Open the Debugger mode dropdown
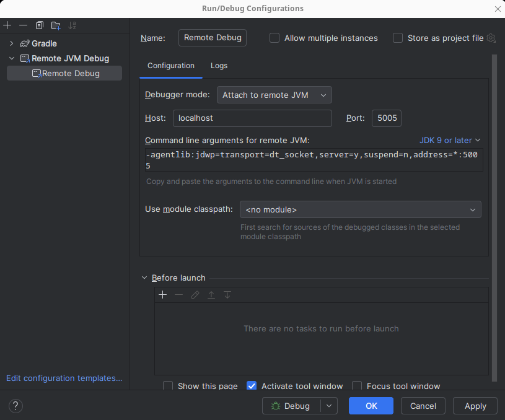The width and height of the screenshot is (505, 420). (274, 95)
